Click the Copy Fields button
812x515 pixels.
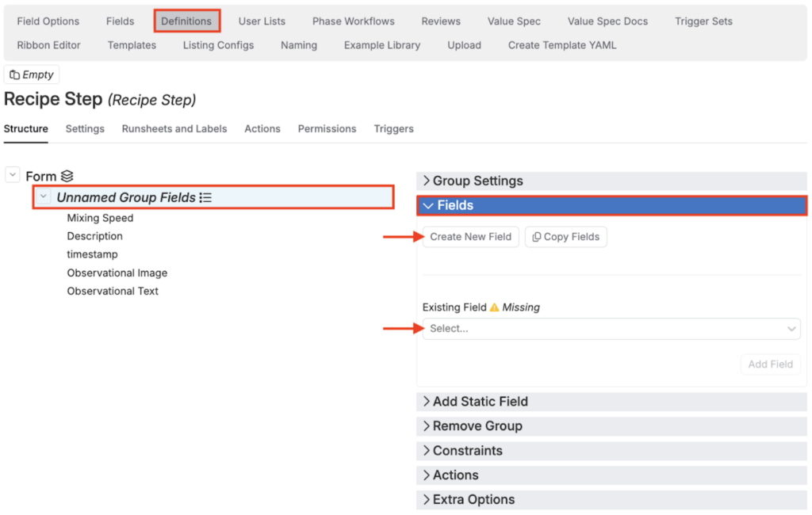(565, 237)
